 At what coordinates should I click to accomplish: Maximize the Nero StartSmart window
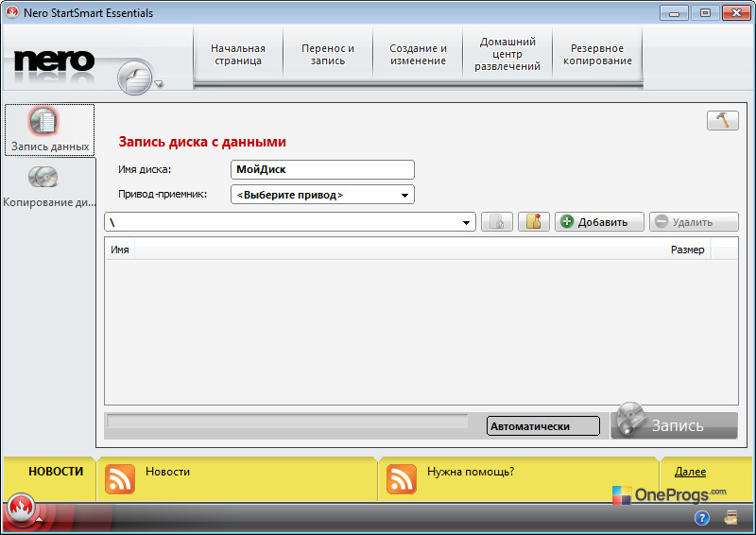705,13
